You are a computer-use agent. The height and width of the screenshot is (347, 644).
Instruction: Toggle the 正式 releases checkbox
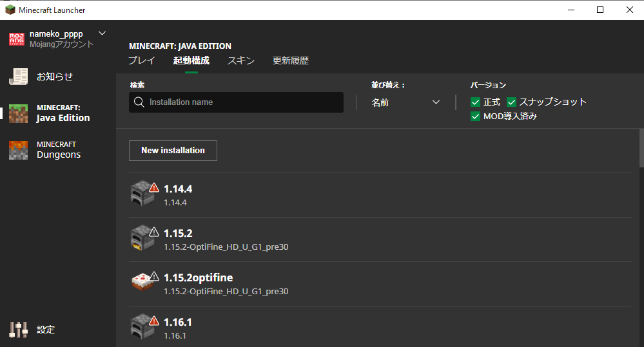pos(475,102)
